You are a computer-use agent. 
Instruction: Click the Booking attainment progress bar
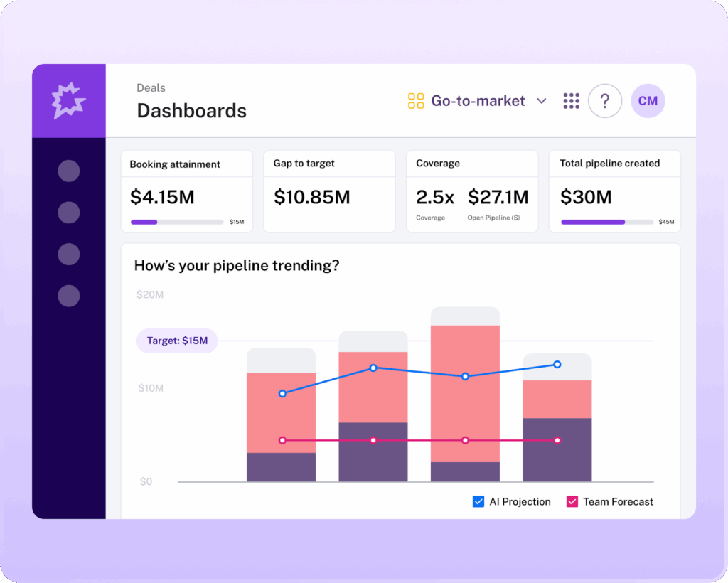(x=176, y=221)
